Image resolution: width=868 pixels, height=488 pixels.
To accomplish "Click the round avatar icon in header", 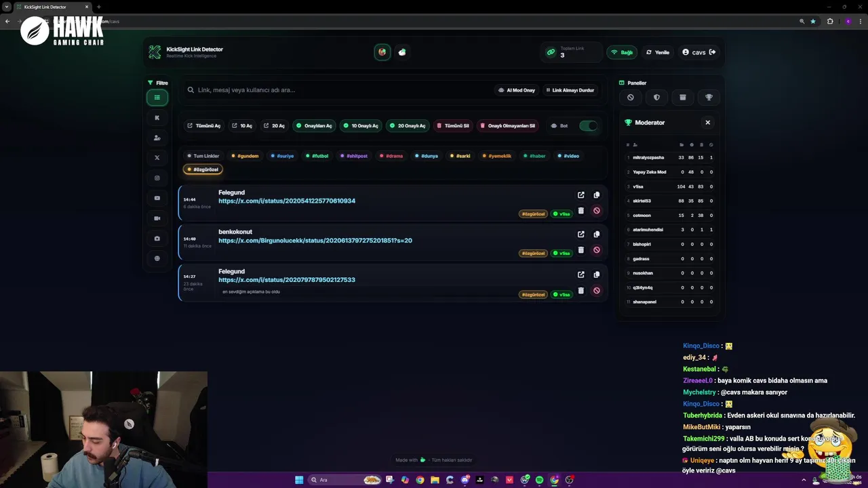I will click(x=382, y=52).
